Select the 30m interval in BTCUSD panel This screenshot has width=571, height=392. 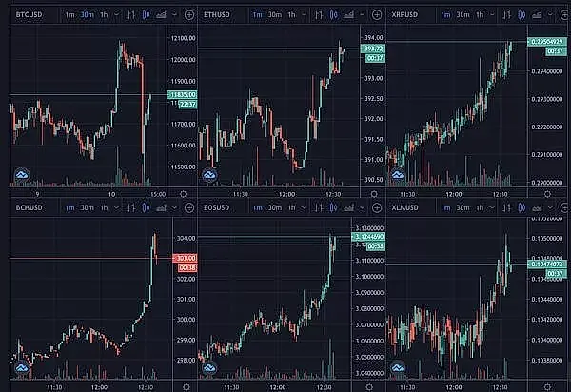pyautogui.click(x=87, y=15)
